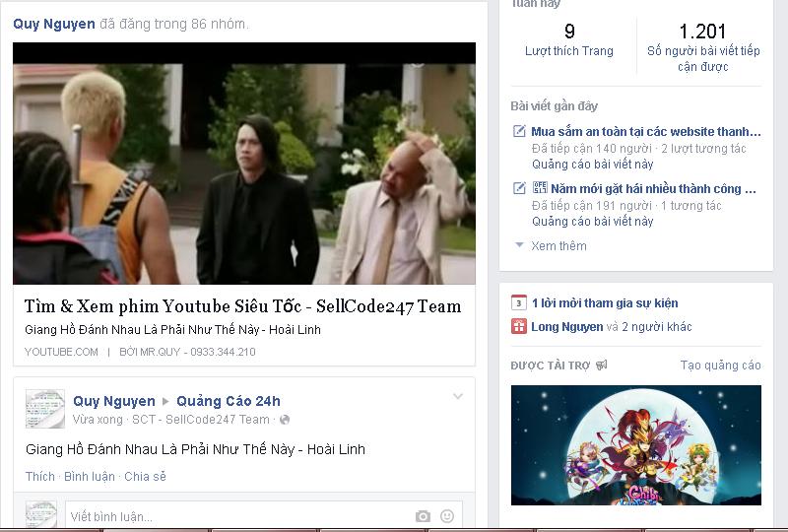Click Chia sẻ to share the post
Screen dimensions: 788x532
point(145,476)
